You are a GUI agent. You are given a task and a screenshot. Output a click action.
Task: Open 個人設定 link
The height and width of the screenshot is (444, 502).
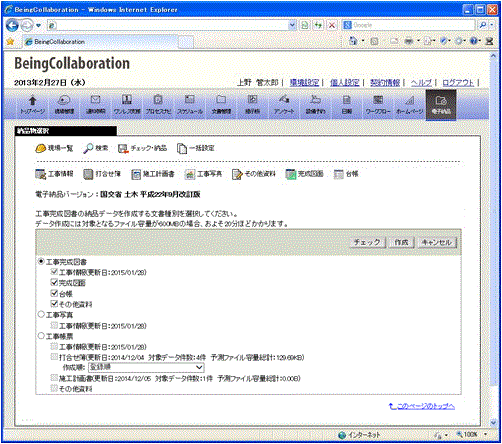click(x=344, y=82)
